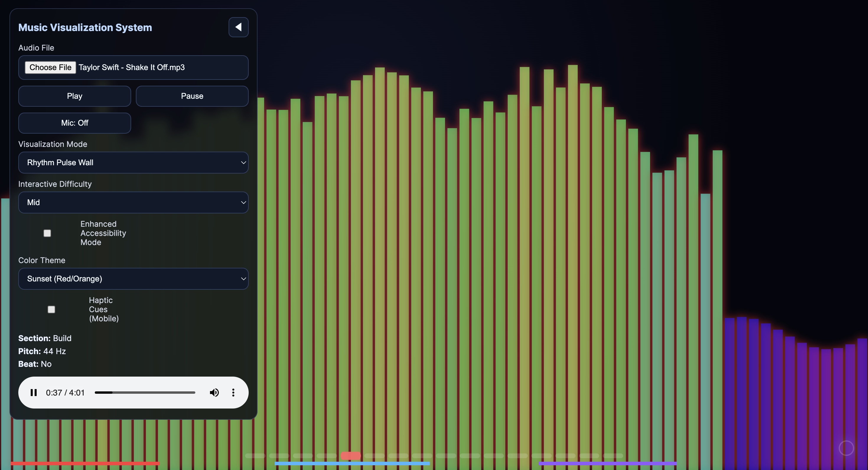
Task: Open the Visualization Mode dropdown
Action: pyautogui.click(x=133, y=163)
